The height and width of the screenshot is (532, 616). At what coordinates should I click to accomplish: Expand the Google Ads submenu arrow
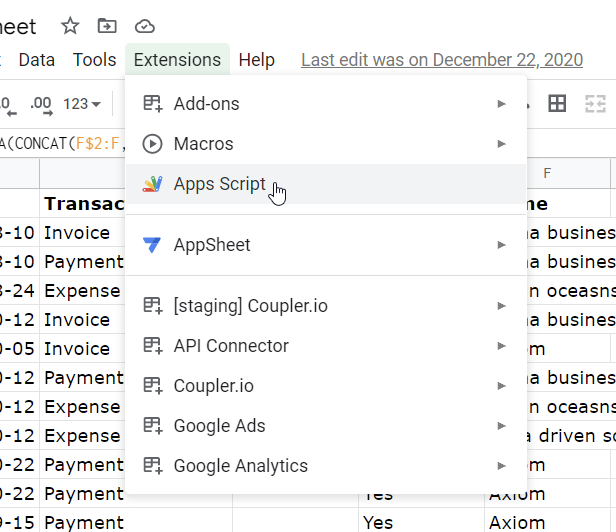501,426
